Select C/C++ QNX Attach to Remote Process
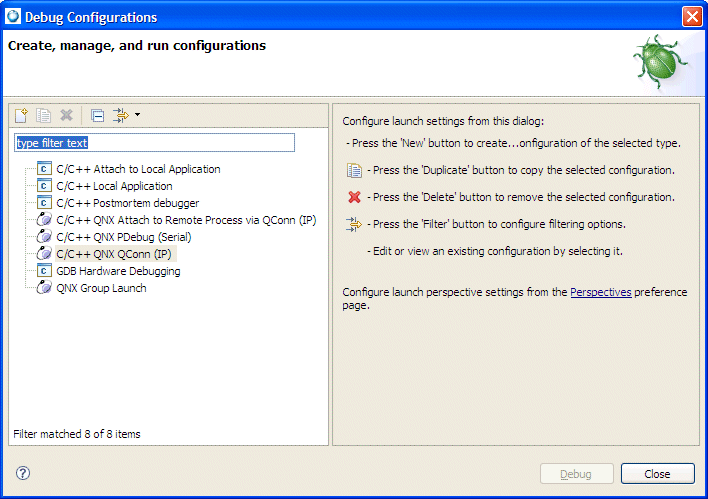 (x=186, y=220)
